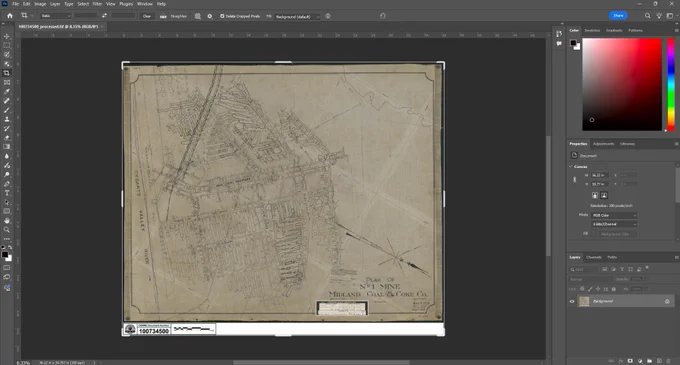
Task: Select the Rectangle shape tool
Action: click(7, 211)
